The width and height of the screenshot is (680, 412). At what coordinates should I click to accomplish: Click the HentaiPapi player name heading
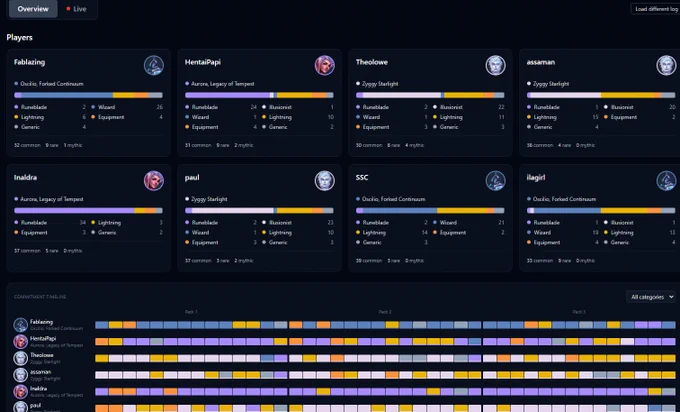[x=203, y=62]
